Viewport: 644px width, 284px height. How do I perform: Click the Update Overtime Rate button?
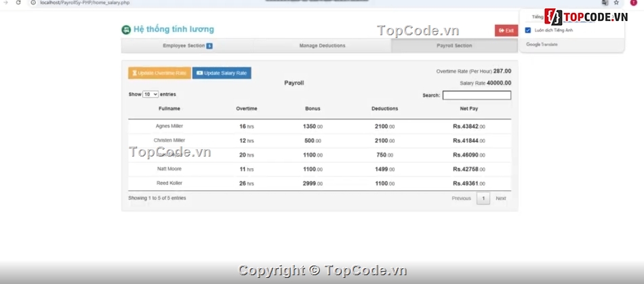coord(159,73)
